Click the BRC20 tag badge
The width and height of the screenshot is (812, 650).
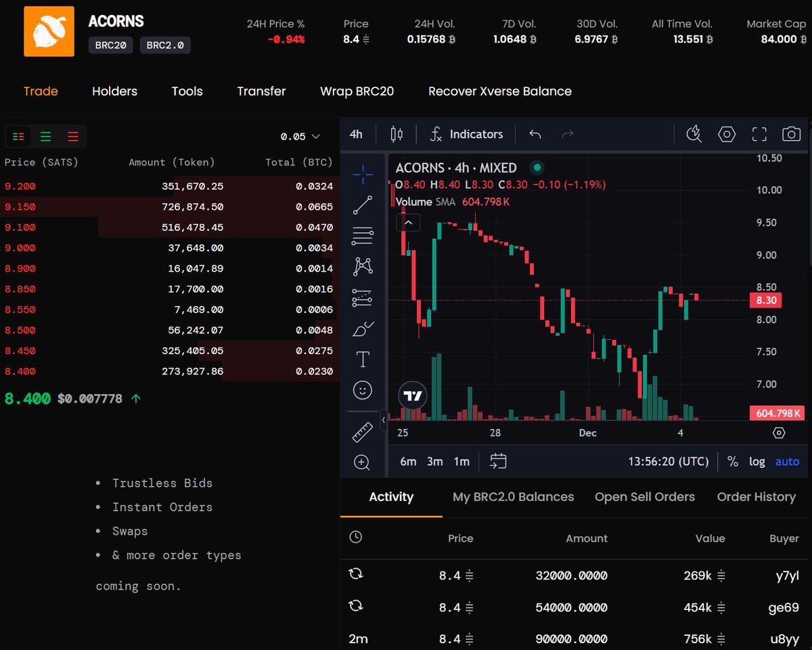pyautogui.click(x=110, y=45)
